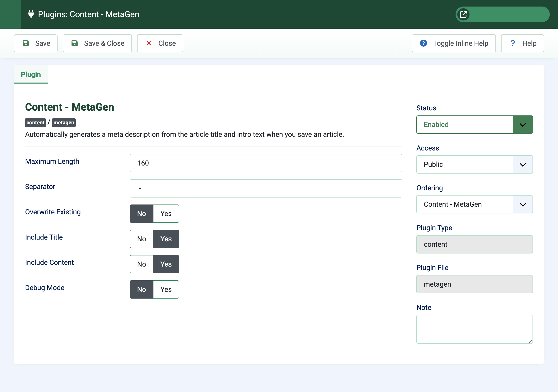Open Help from the toolbar
The height and width of the screenshot is (392, 558).
pyautogui.click(x=522, y=43)
